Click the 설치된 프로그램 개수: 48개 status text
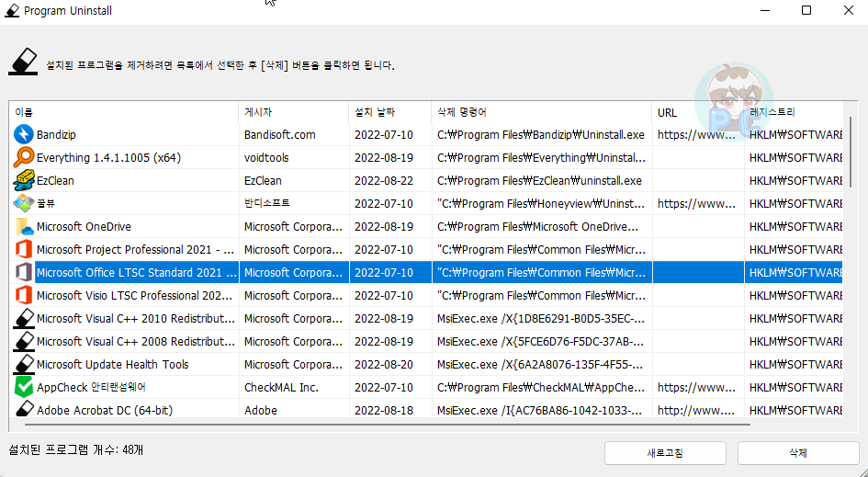868x477 pixels. [x=76, y=449]
